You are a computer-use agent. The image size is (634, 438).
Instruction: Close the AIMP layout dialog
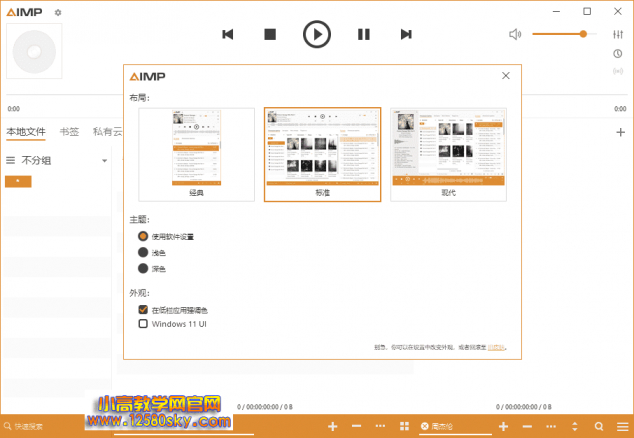pos(506,76)
